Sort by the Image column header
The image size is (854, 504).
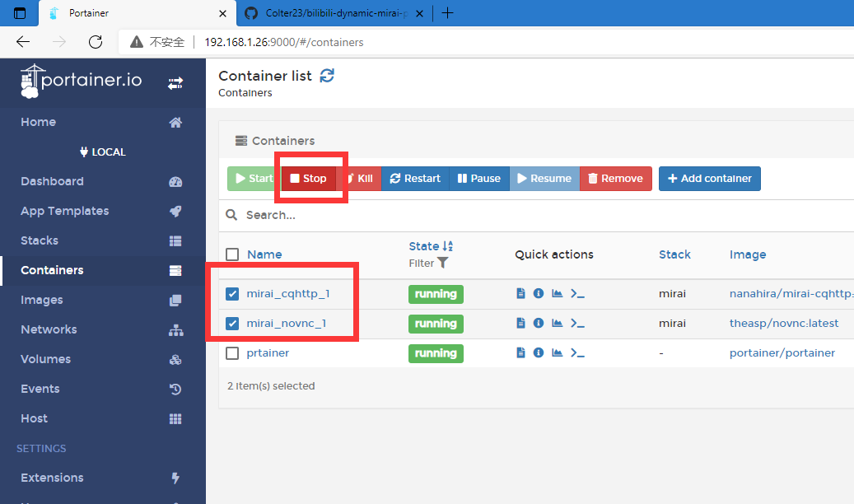[x=748, y=254]
